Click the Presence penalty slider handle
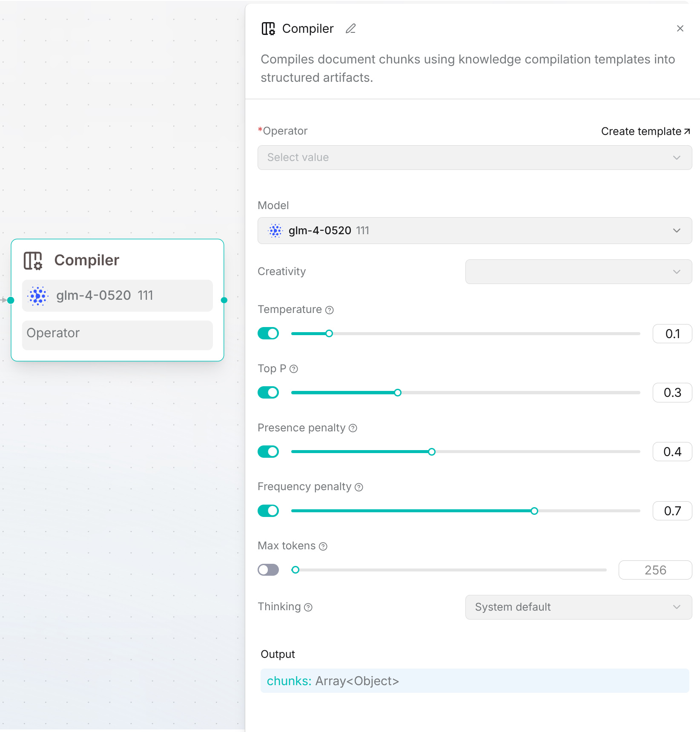 point(432,452)
